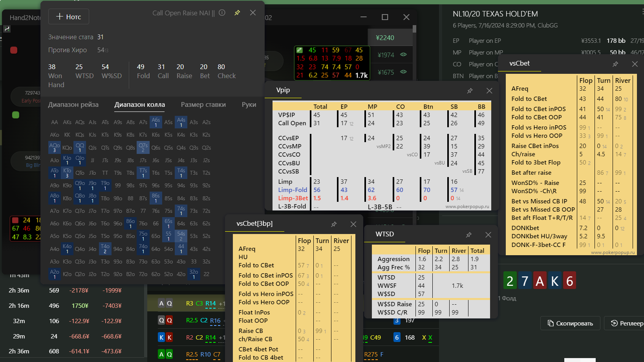Click the vsCbet[3bp] popup title
Image resolution: width=644 pixels, height=362 pixels.
254,223
